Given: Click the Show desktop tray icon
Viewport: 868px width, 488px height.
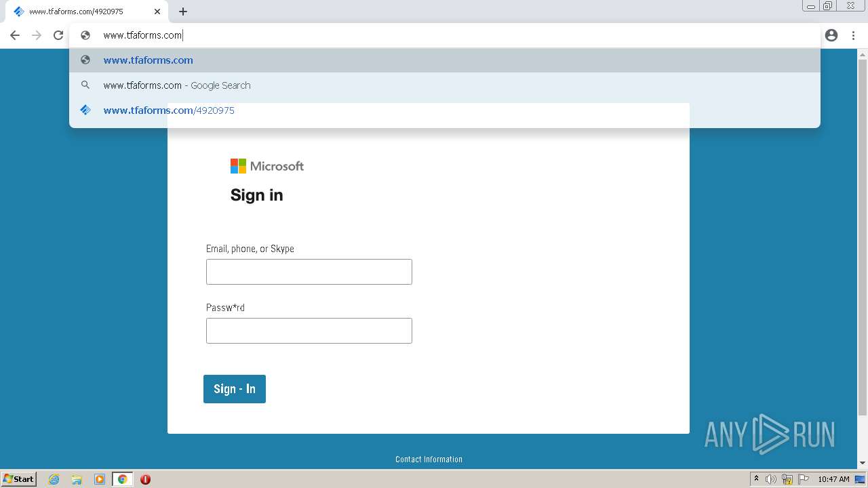Looking at the screenshot, I should pyautogui.click(x=860, y=479).
